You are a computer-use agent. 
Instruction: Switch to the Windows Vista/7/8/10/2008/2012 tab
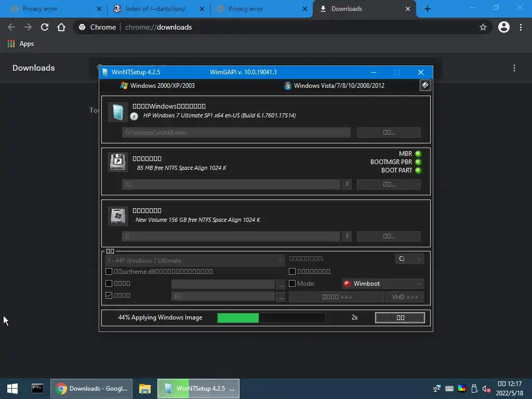(334, 86)
